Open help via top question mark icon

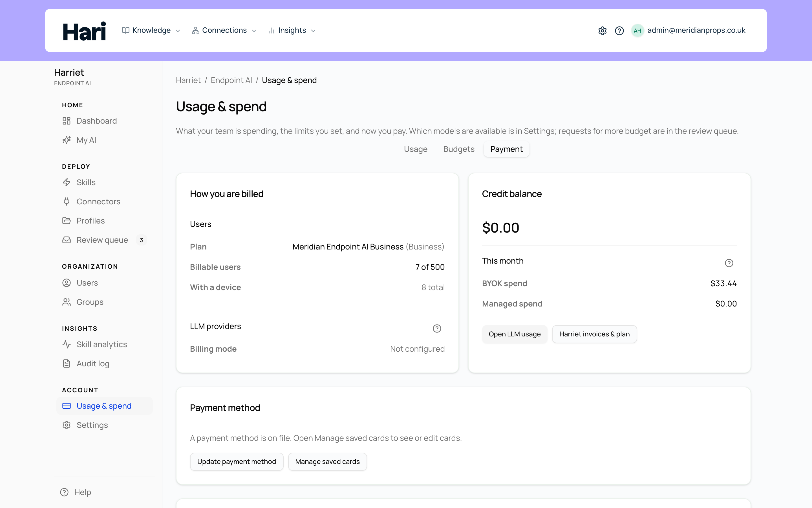[x=619, y=30]
